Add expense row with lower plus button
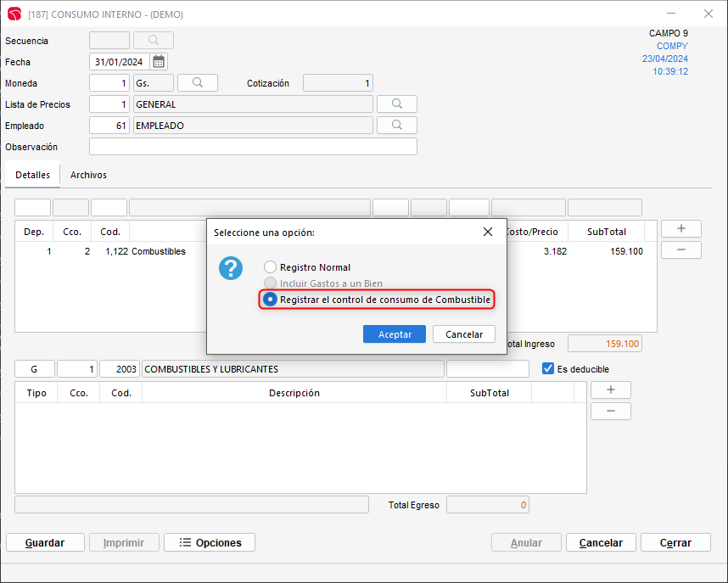Viewport: 728px width, 583px height. [610, 390]
